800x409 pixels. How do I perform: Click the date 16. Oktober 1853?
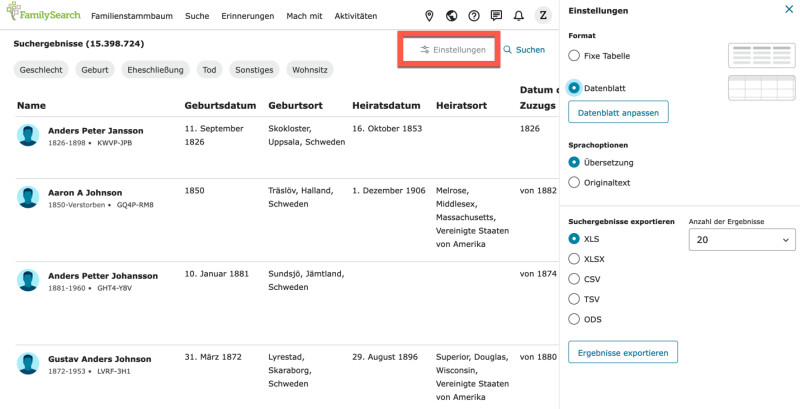[x=387, y=129]
